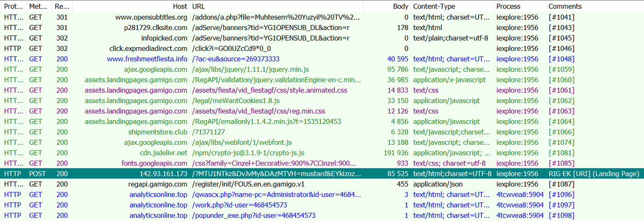The height and width of the screenshot is (222, 644).
Task: Select the regapi.gamigo.com session row
Action: coord(322,184)
